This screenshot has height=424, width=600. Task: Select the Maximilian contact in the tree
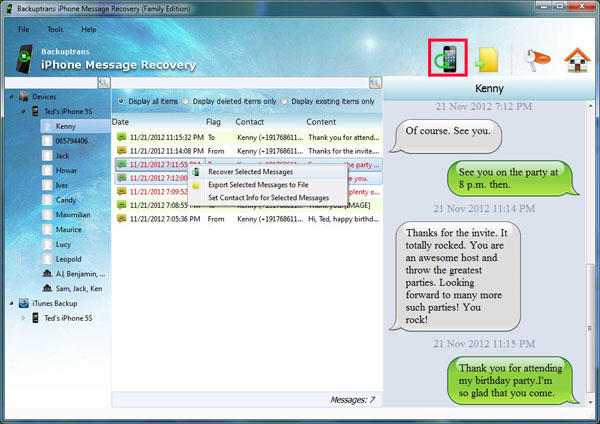click(x=73, y=215)
